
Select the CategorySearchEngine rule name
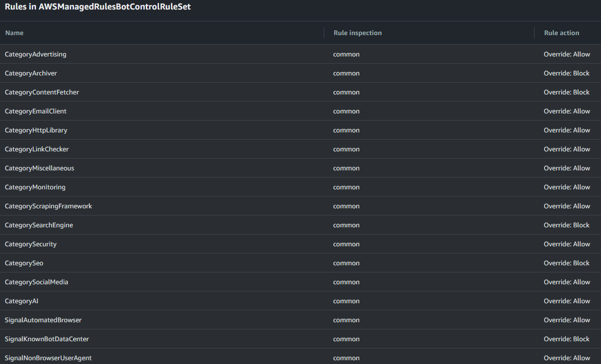tap(39, 225)
